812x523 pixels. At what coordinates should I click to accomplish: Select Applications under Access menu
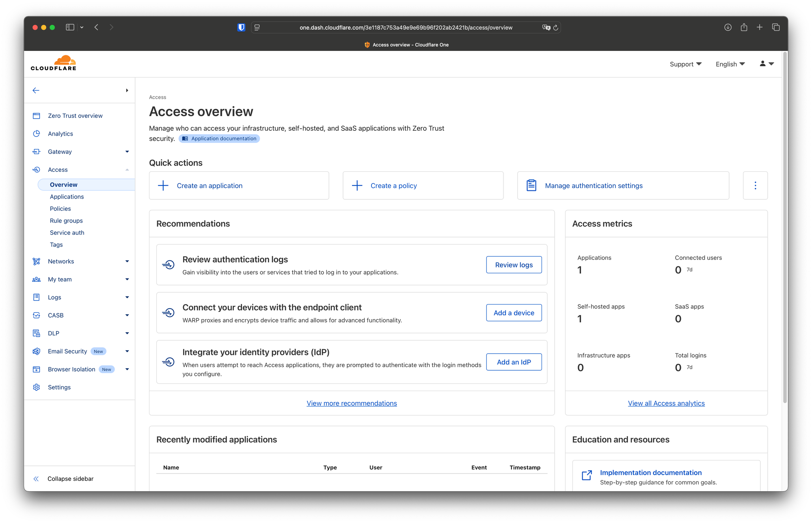67,197
